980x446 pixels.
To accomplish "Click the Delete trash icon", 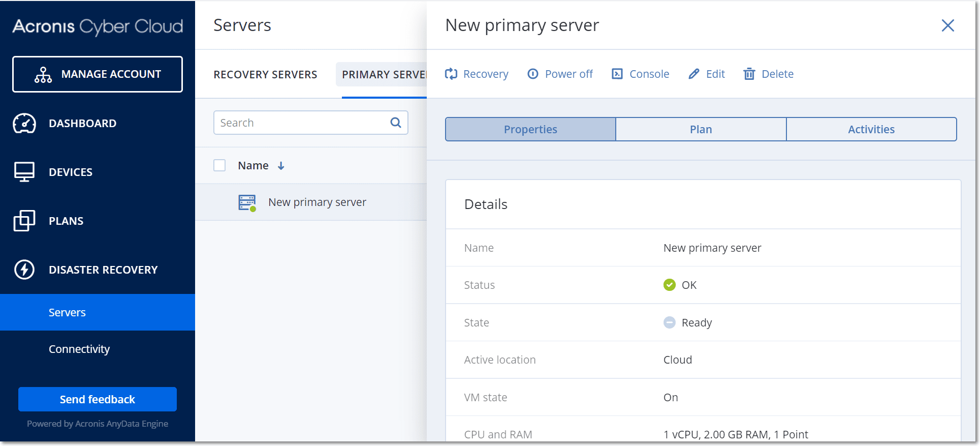I will (x=749, y=74).
